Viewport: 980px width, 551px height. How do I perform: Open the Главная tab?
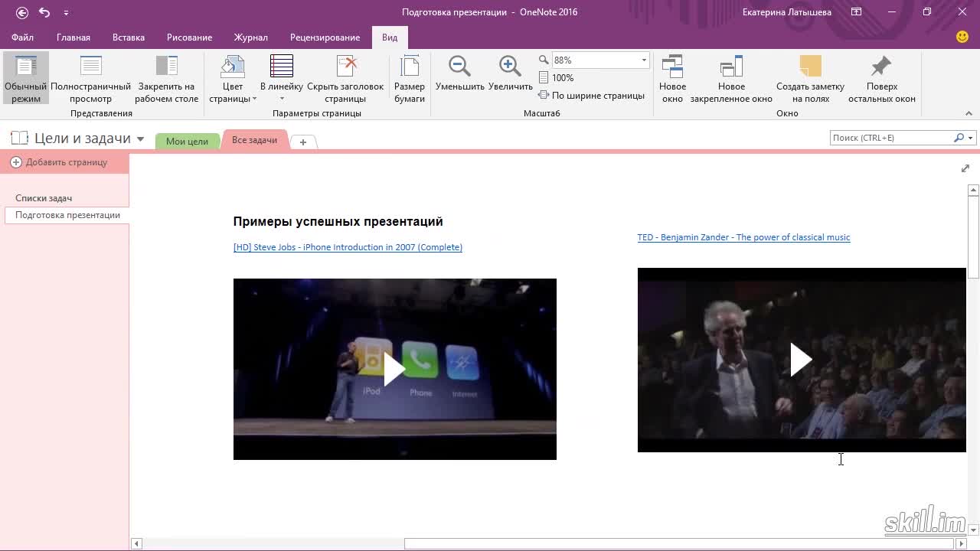[73, 37]
